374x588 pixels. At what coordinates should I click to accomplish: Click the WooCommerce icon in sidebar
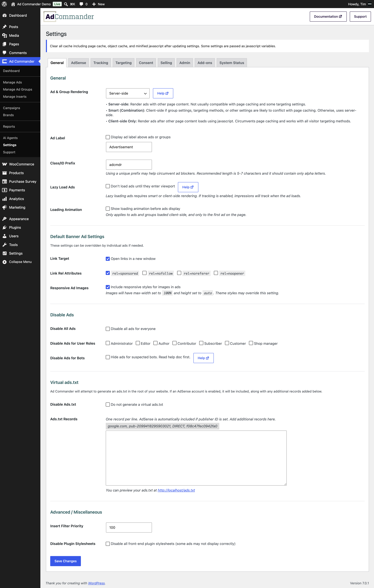pyautogui.click(x=4, y=164)
